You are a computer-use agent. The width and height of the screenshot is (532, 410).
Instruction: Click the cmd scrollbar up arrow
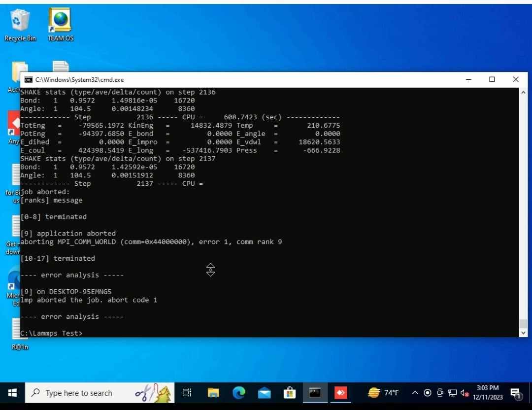[523, 92]
